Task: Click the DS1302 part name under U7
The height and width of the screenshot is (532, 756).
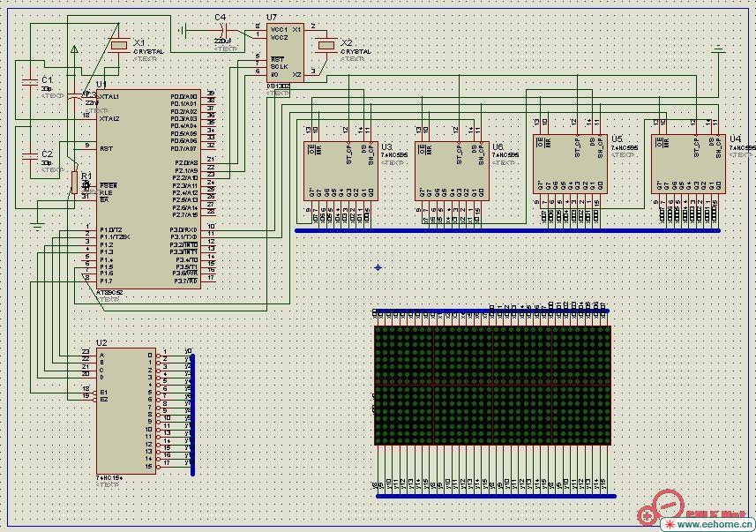Action: tap(278, 86)
